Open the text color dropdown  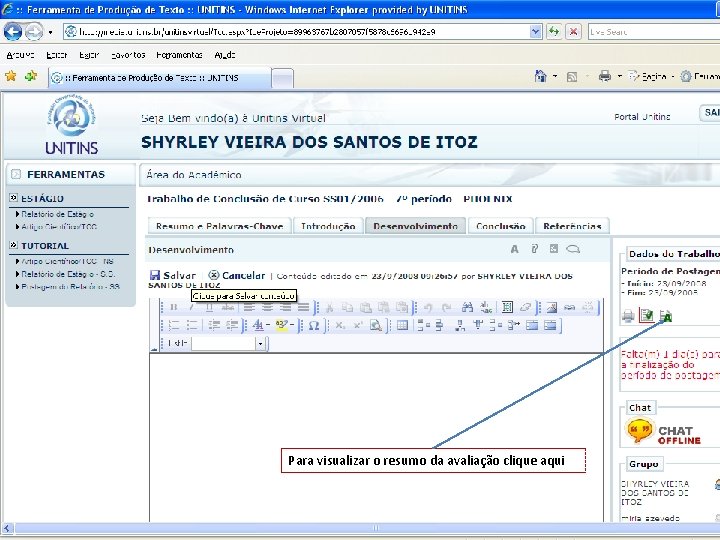268,326
